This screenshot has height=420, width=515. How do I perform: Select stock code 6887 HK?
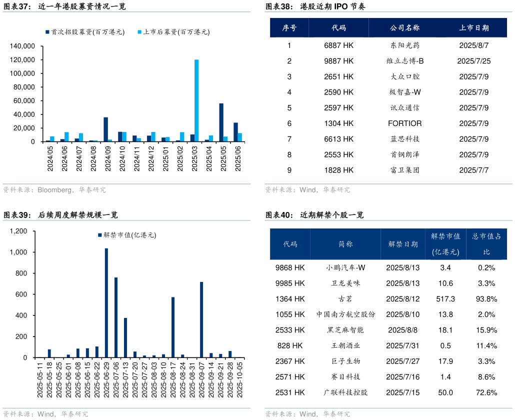(338, 45)
